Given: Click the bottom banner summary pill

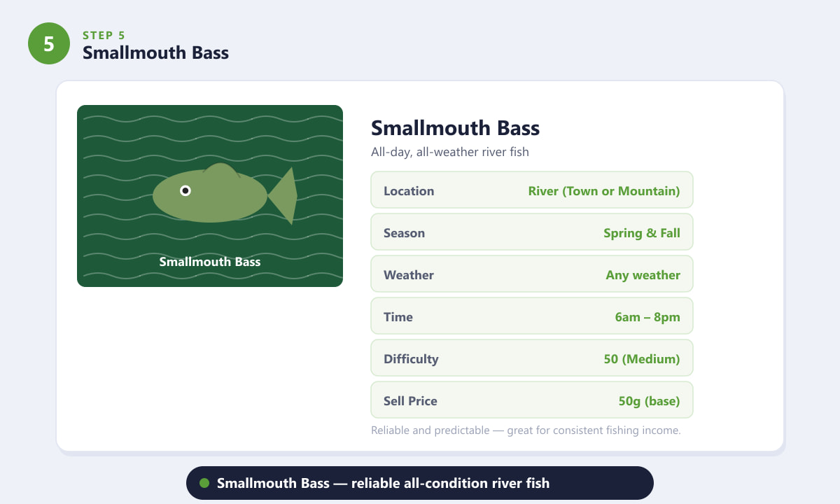Looking at the screenshot, I should click(420, 483).
